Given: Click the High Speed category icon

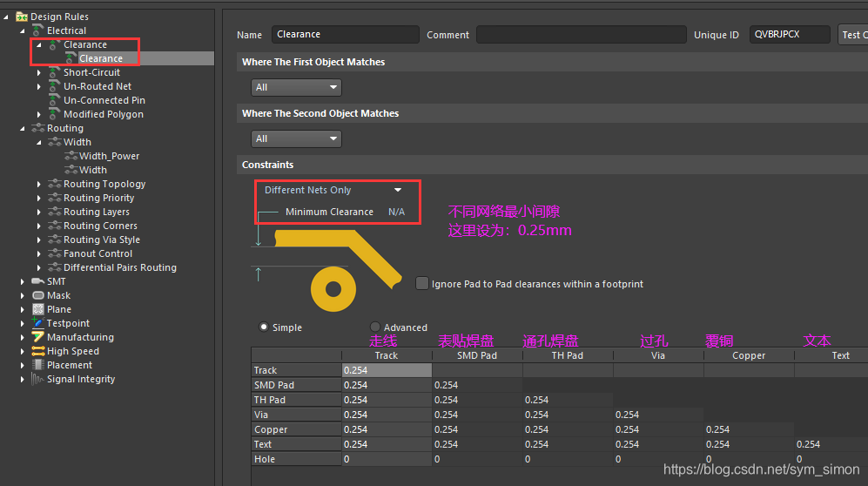Looking at the screenshot, I should [37, 351].
